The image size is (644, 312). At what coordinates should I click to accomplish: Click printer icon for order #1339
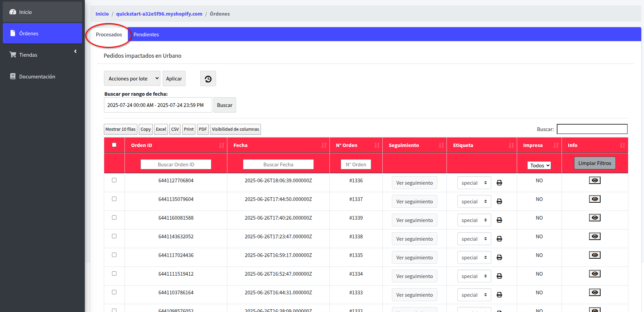pyautogui.click(x=499, y=220)
